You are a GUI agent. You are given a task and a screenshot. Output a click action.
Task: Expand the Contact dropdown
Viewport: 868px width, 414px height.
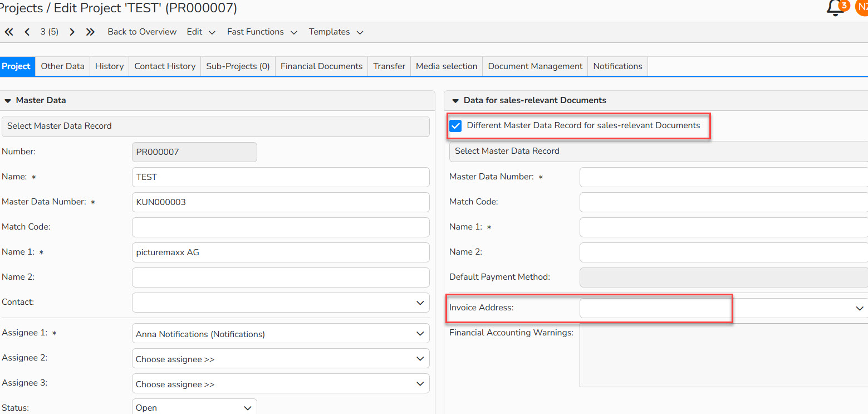point(281,303)
